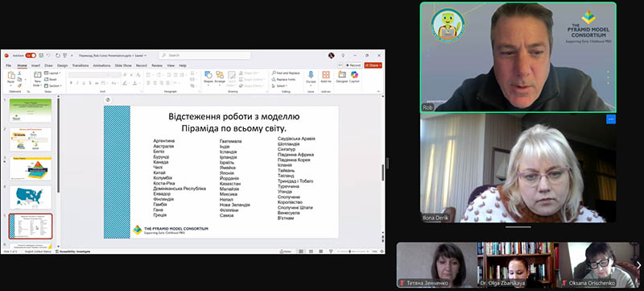Open the Designer pane
Image resolution: width=644 pixels, height=291 pixels.
341,77
